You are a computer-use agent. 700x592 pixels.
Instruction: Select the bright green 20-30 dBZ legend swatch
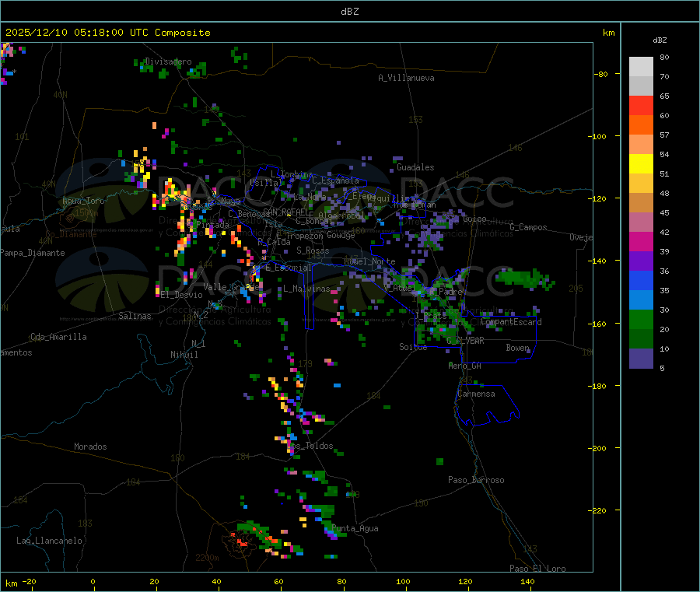point(641,320)
